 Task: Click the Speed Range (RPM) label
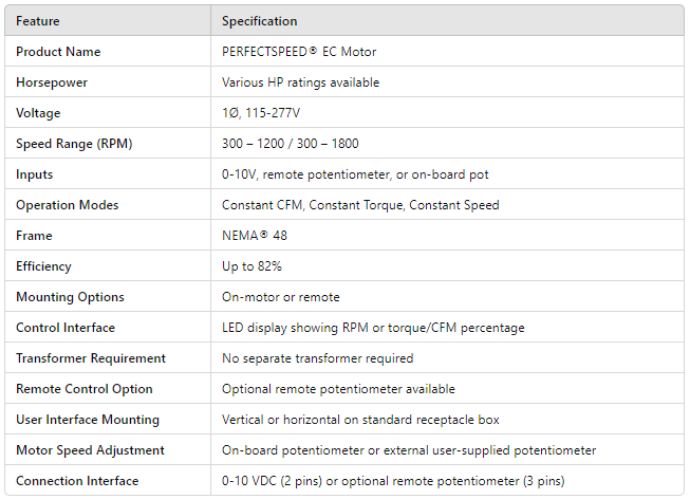(x=74, y=144)
